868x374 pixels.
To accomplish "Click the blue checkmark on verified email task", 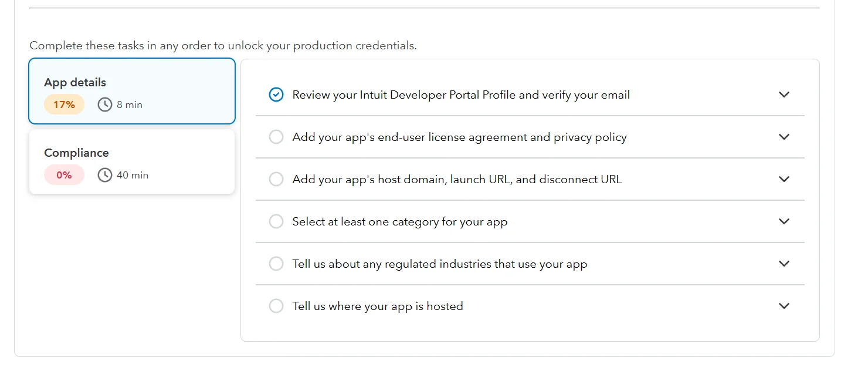I will 276,94.
